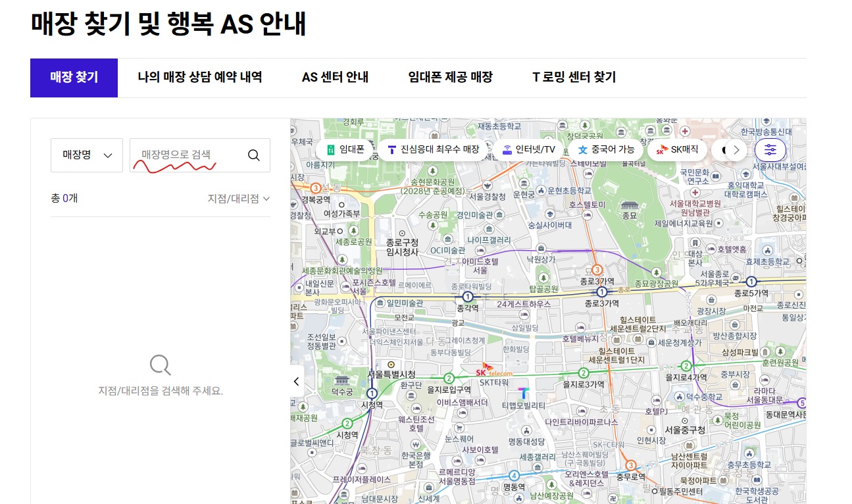Viewport: 852px width, 504px height.
Task: Toggle the 중국어 가능 filter chip
Action: (605, 150)
